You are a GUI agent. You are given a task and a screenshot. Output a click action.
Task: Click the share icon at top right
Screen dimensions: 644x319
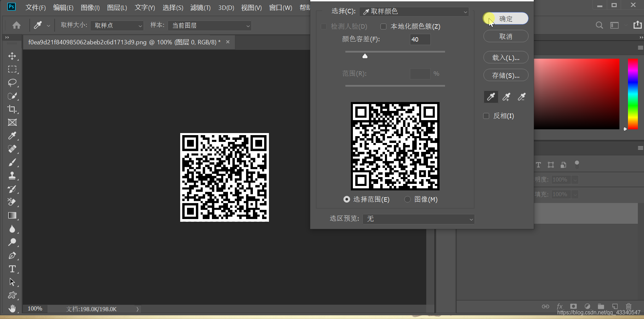click(637, 25)
